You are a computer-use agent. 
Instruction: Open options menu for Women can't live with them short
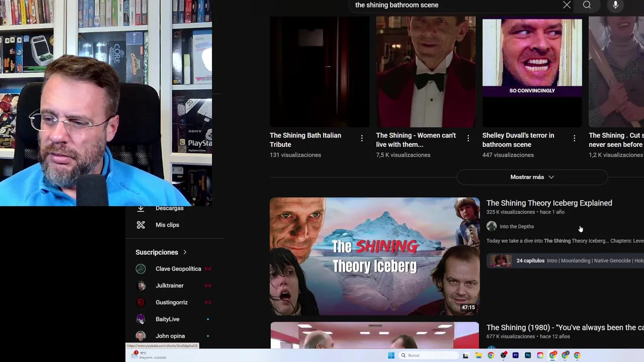(468, 138)
